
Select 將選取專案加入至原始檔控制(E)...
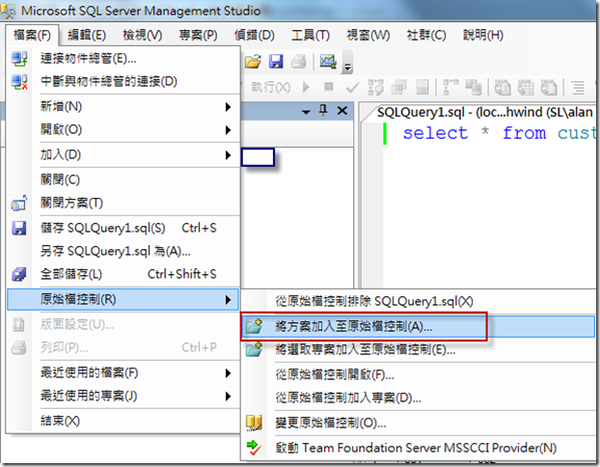[x=418, y=350]
